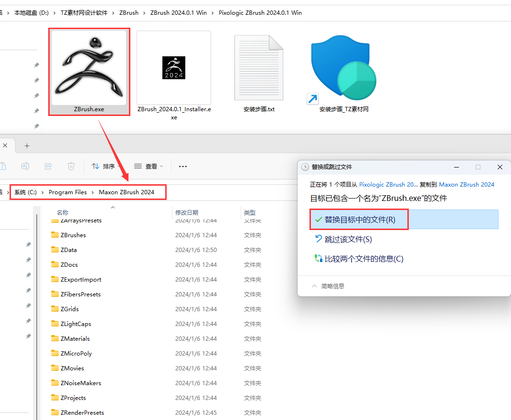Screen dimensions: 511x420
Task: Expand chevron after TZ素材网设计软件 breadcrumb
Action: [x=113, y=13]
